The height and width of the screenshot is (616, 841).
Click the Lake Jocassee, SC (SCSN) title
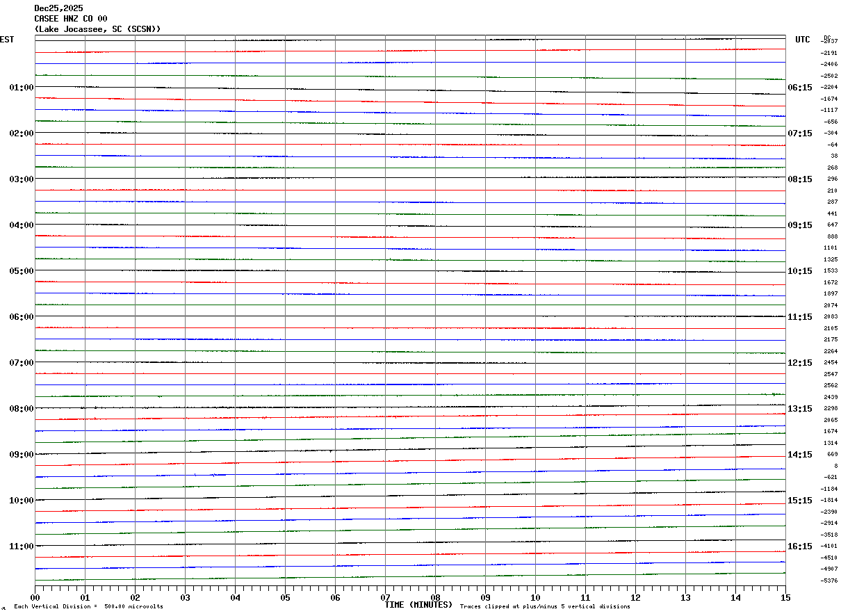coord(98,29)
